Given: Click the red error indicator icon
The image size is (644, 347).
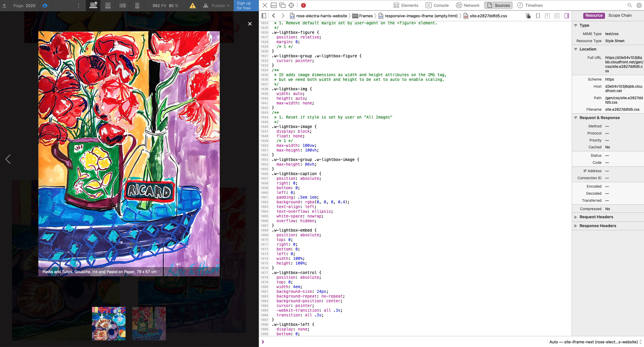Looking at the screenshot, I should coord(303,5).
